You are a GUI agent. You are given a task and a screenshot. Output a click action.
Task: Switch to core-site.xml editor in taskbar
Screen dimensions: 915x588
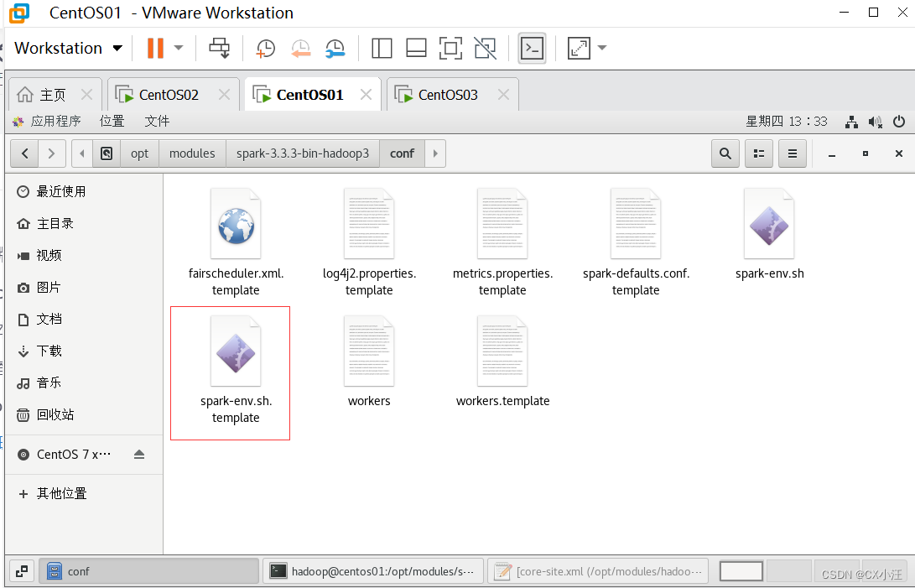point(598,571)
